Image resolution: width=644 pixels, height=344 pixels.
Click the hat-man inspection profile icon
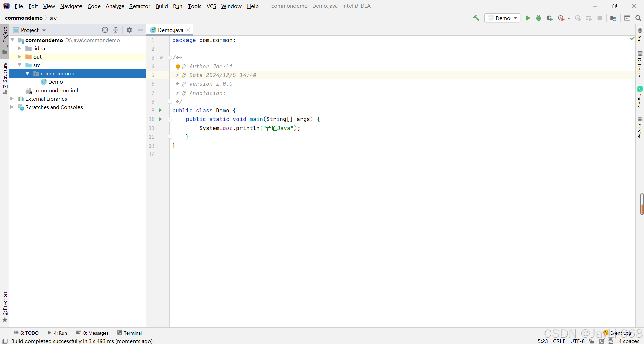[x=611, y=341]
